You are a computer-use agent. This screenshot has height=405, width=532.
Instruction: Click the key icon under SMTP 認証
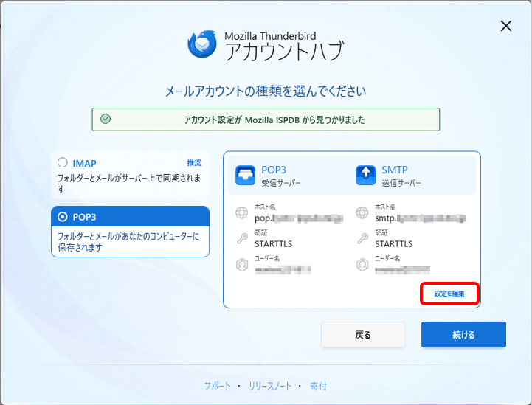coord(362,238)
